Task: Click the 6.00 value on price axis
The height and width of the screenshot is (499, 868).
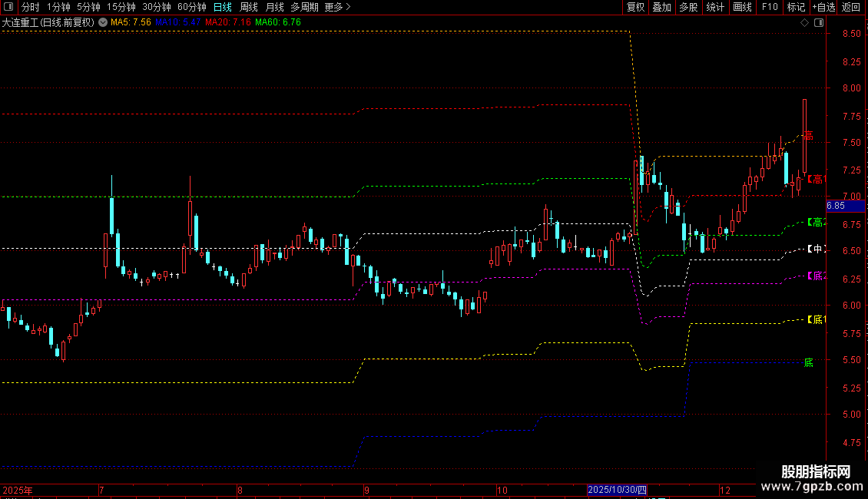Action: pyautogui.click(x=851, y=306)
